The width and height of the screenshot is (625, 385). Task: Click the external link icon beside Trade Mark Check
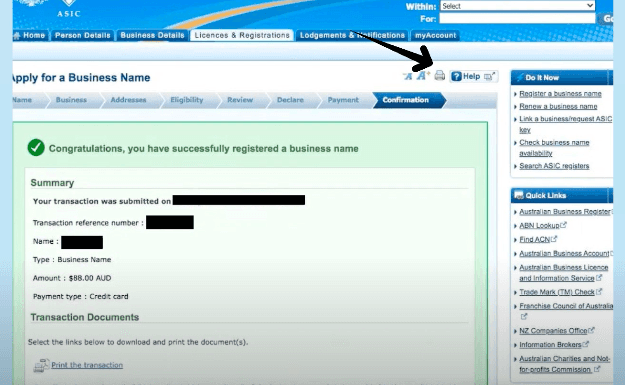coord(599,291)
